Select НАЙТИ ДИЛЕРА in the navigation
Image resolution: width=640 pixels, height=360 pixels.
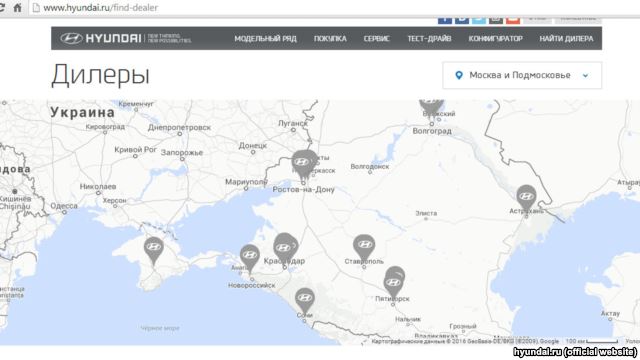click(x=567, y=38)
